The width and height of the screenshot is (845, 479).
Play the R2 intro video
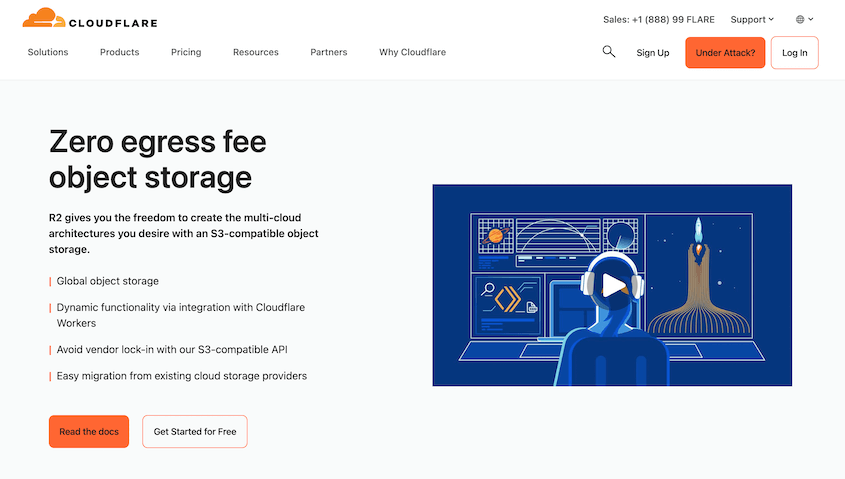point(612,285)
